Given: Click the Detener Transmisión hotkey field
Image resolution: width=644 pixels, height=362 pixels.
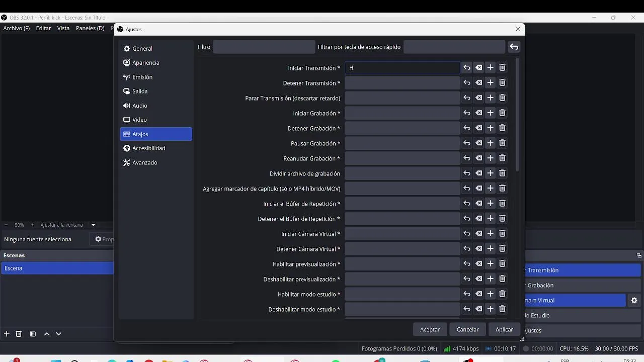Looking at the screenshot, I should coord(402,83).
